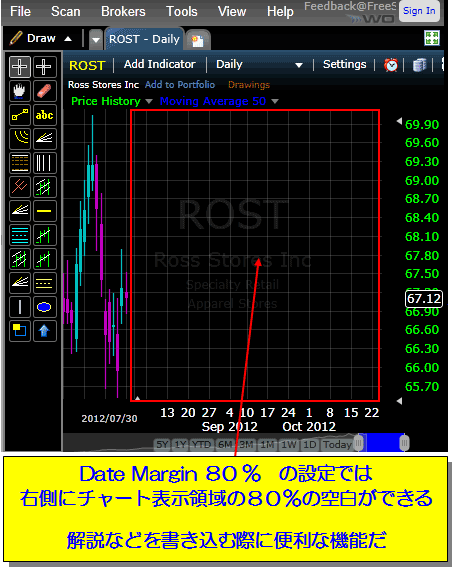
Task: Click the Add to Portfolio link
Action: 180,85
